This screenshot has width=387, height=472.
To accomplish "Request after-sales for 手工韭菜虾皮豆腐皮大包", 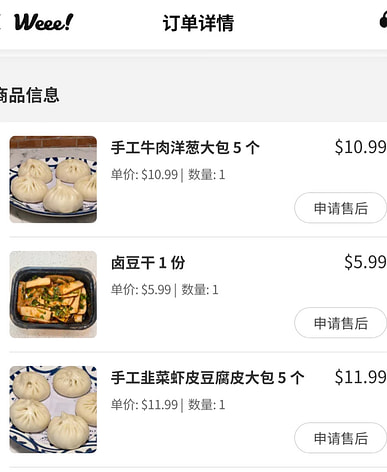I will 340,438.
